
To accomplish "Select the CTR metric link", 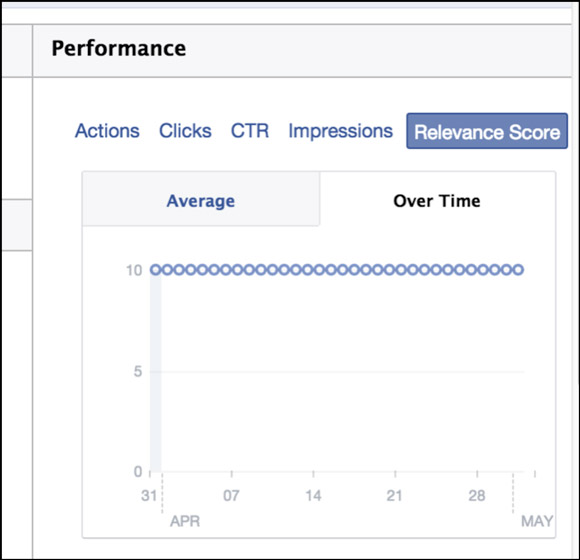I will 250,131.
